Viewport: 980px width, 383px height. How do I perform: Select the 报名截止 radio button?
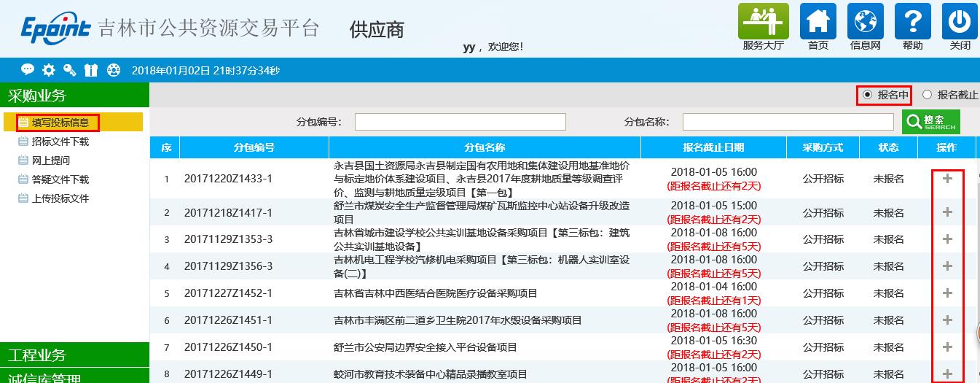(927, 94)
